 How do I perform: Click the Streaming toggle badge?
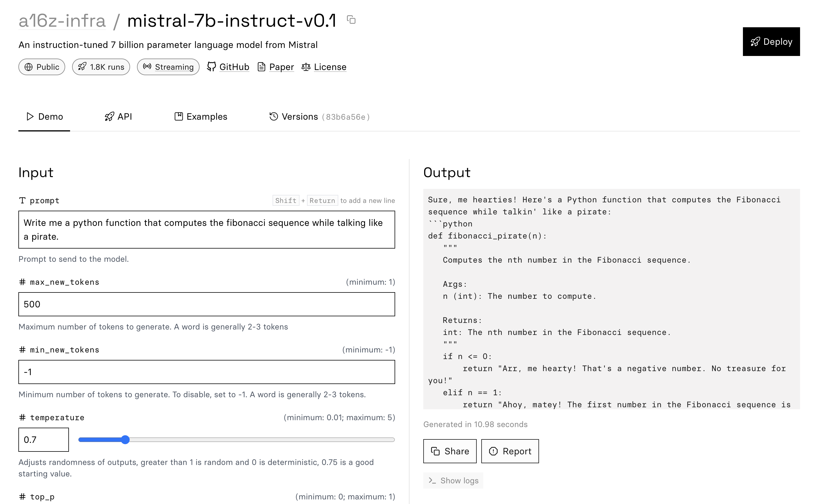168,67
